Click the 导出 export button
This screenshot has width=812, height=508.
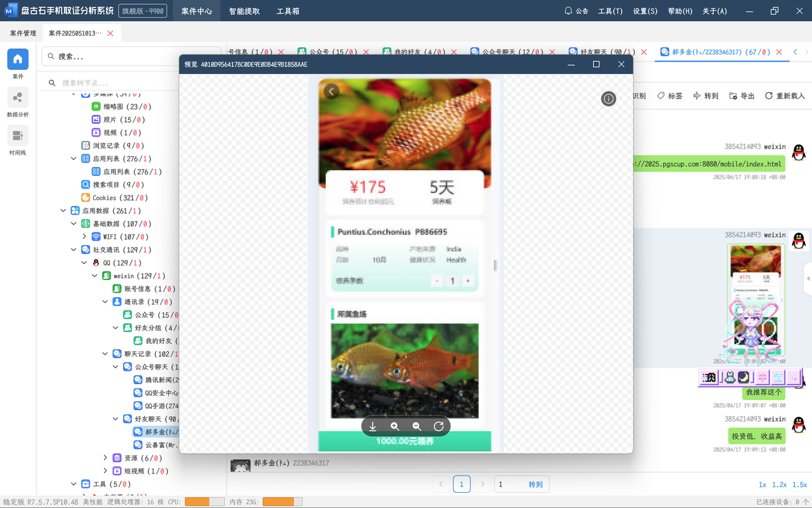click(742, 96)
